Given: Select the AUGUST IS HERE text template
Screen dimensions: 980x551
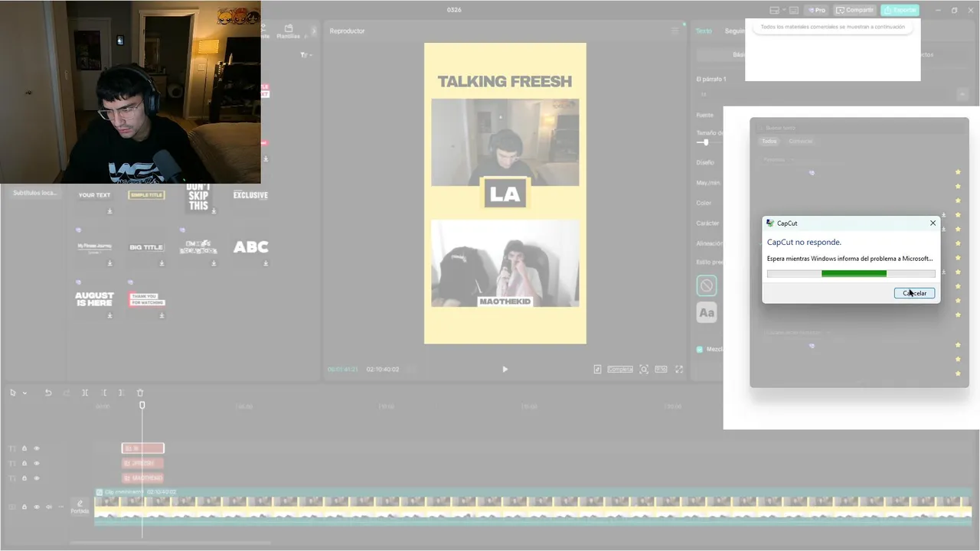Looking at the screenshot, I should pos(94,299).
